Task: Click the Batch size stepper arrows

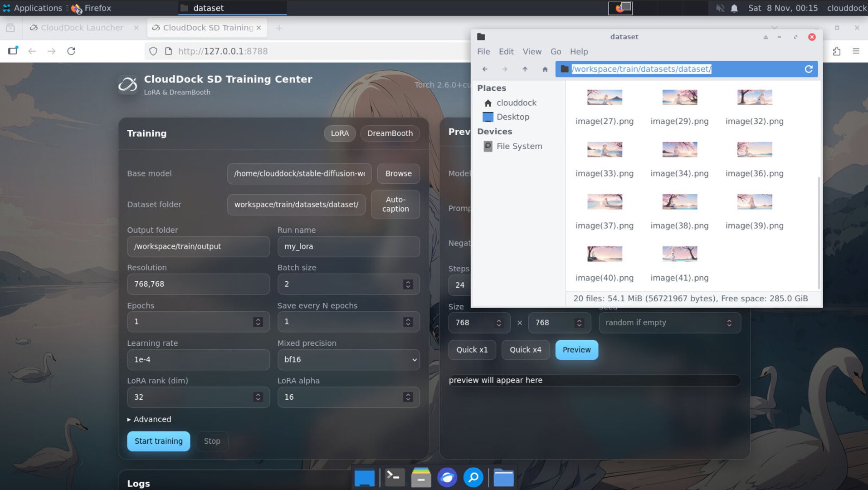Action: [x=408, y=284]
